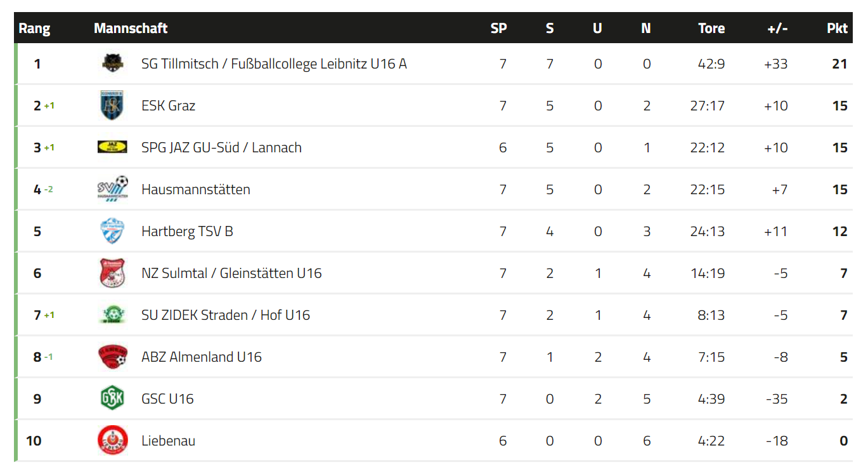This screenshot has width=868, height=476.
Task: Click the SG Tillmitsch team crest icon
Action: coord(112,63)
